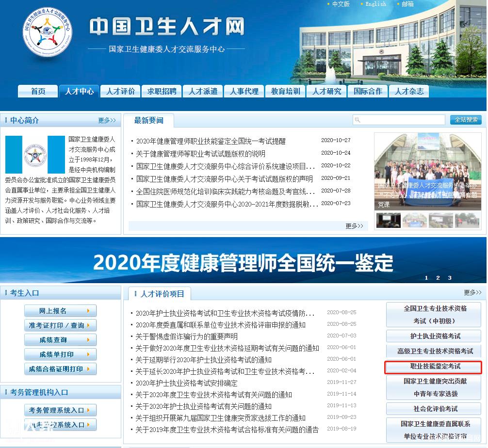Screen dimensions: 488x448
Task: Open the 人才评价 navigation tab
Action: tap(120, 91)
